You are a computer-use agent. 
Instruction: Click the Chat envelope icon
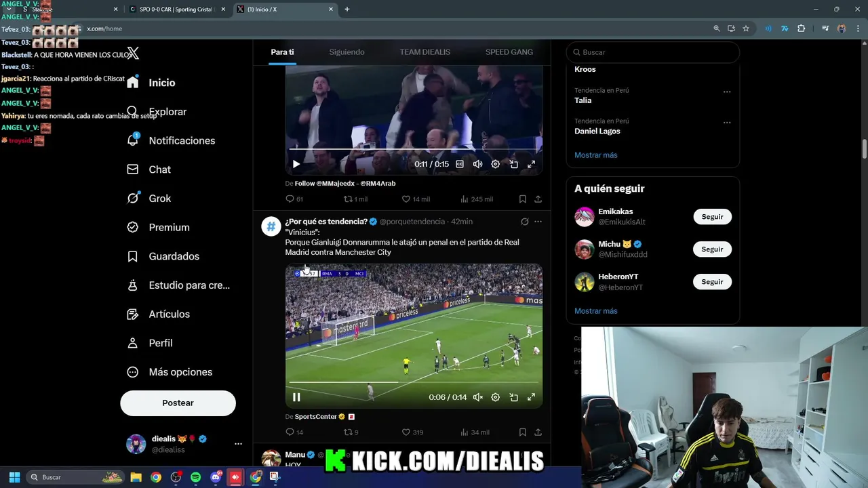(133, 169)
